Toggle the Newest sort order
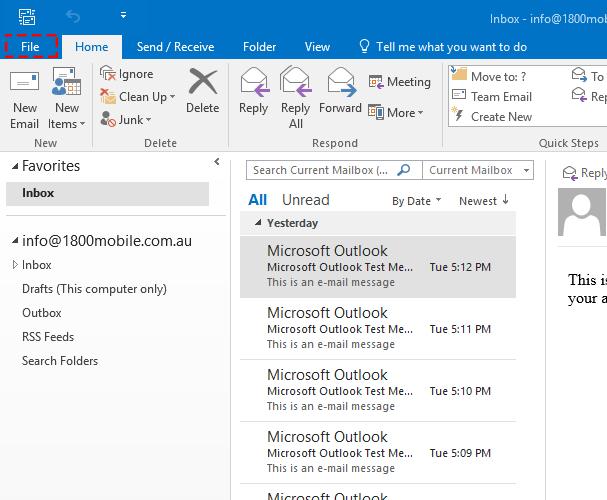The width and height of the screenshot is (607, 500). [484, 201]
